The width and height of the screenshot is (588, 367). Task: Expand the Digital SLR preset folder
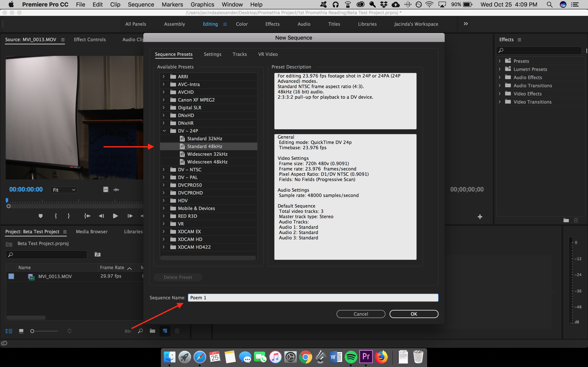pos(164,107)
